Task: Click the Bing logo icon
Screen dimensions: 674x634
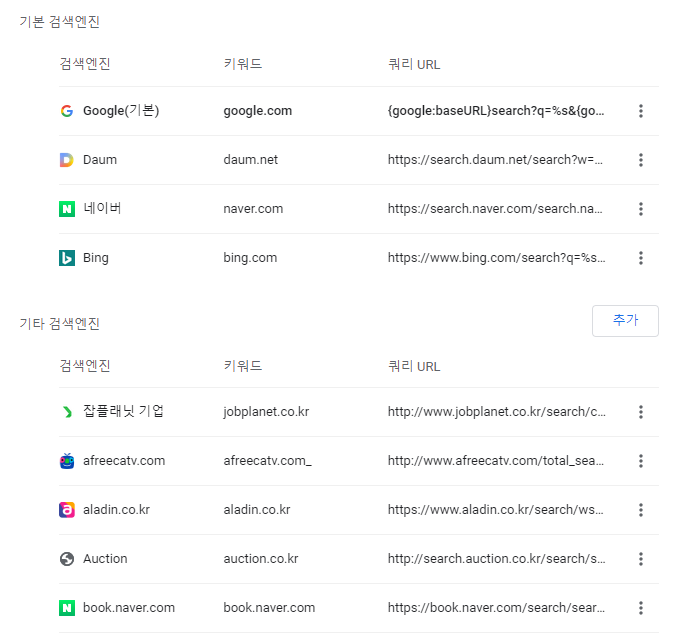Action: 67,258
